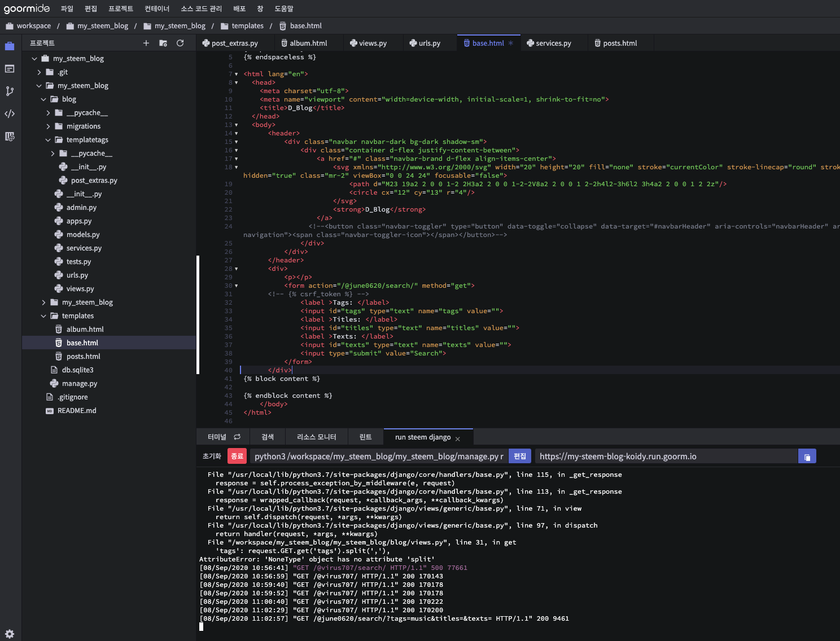The image size is (840, 641).
Task: Click the workspace breadcrumb briefcase icon
Action: click(10, 25)
